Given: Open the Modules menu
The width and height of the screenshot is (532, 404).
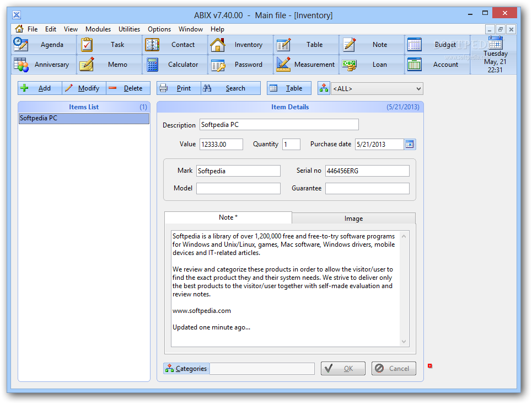Looking at the screenshot, I should (x=98, y=29).
